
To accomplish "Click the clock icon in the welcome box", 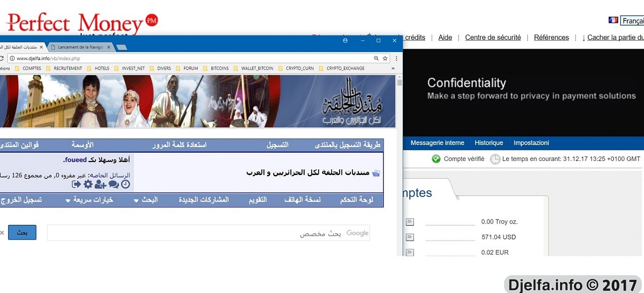I will click(x=125, y=184).
